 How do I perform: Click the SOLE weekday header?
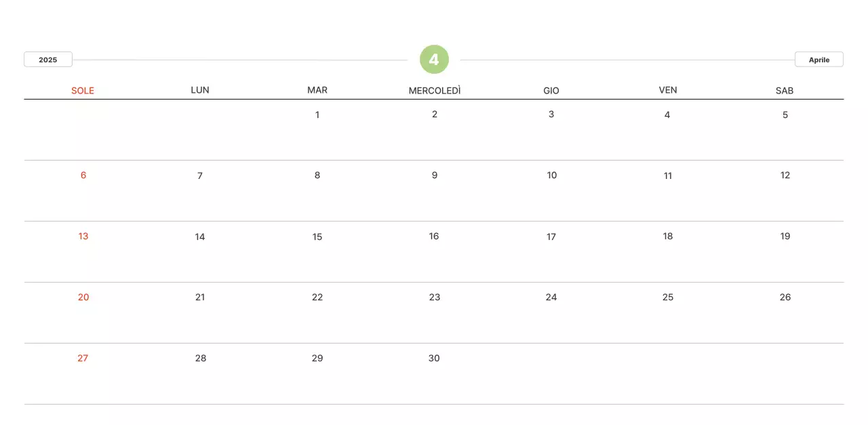pyautogui.click(x=83, y=90)
